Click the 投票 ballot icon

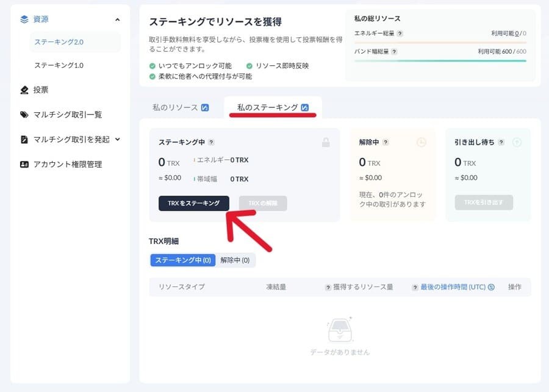[24, 90]
